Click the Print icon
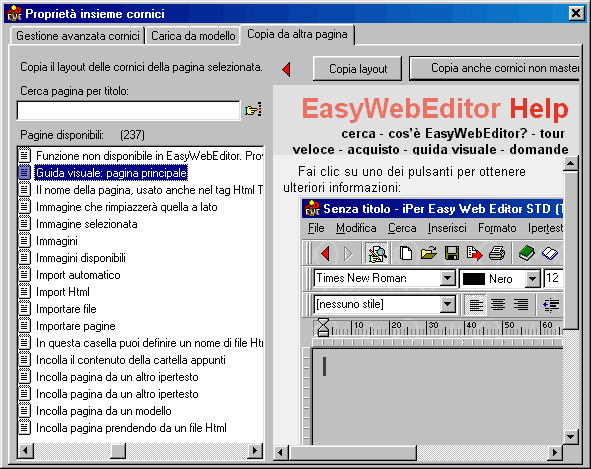 (497, 253)
